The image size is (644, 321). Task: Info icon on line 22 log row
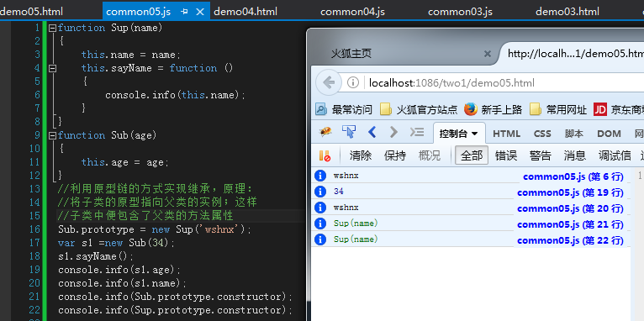(x=320, y=239)
